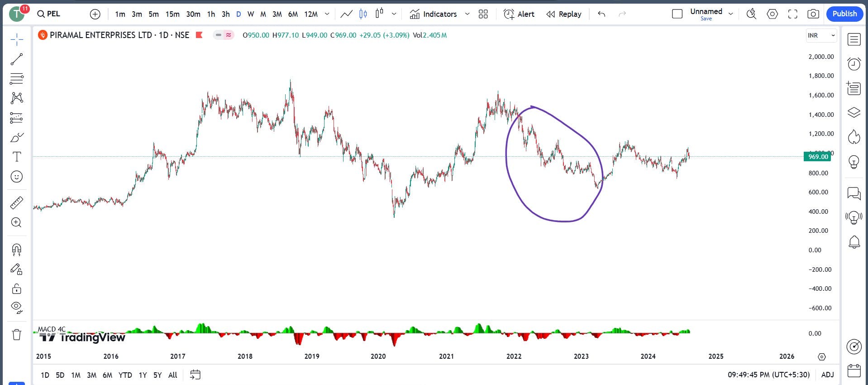Hide all drawings with the eye icon
868x385 pixels.
coord(17,308)
